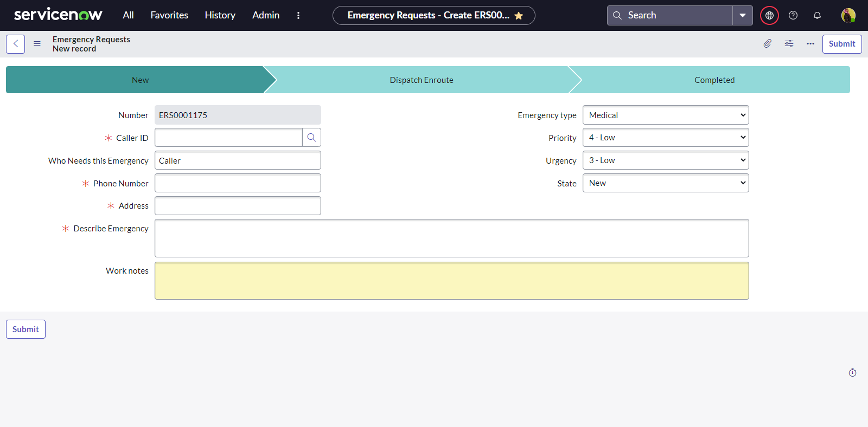868x427 pixels.
Task: Open the help question mark icon
Action: [x=793, y=15]
